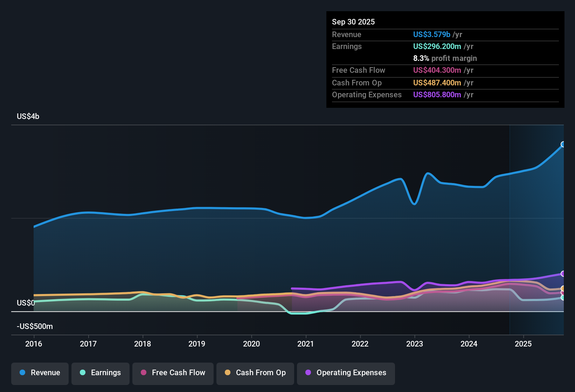The height and width of the screenshot is (392, 575).
Task: Select the orange Cash From Op dot icon
Action: (x=228, y=373)
